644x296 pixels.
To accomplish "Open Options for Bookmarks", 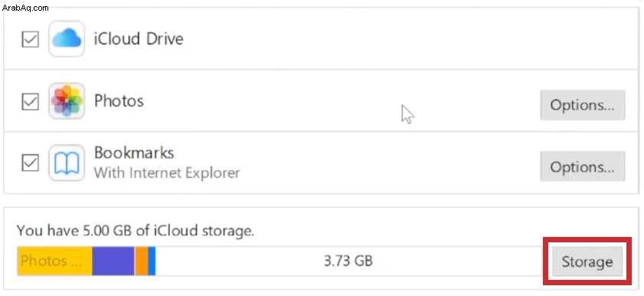I will (583, 166).
